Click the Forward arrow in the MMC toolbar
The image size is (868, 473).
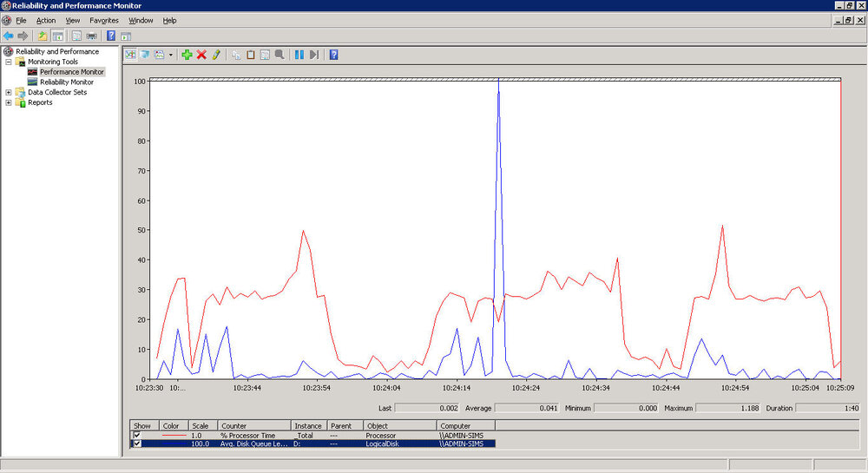23,36
